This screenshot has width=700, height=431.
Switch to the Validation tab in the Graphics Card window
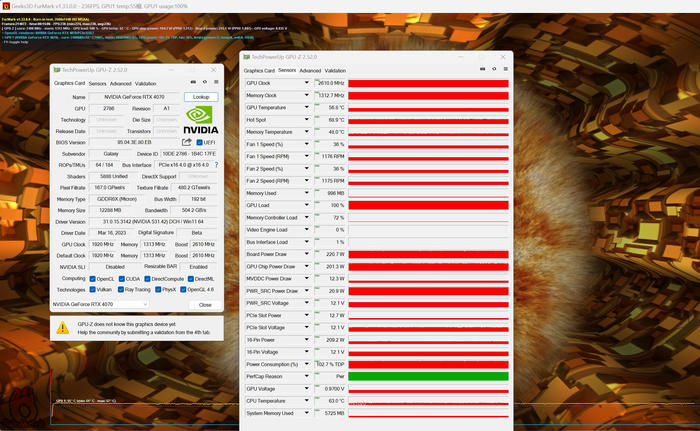(x=146, y=84)
